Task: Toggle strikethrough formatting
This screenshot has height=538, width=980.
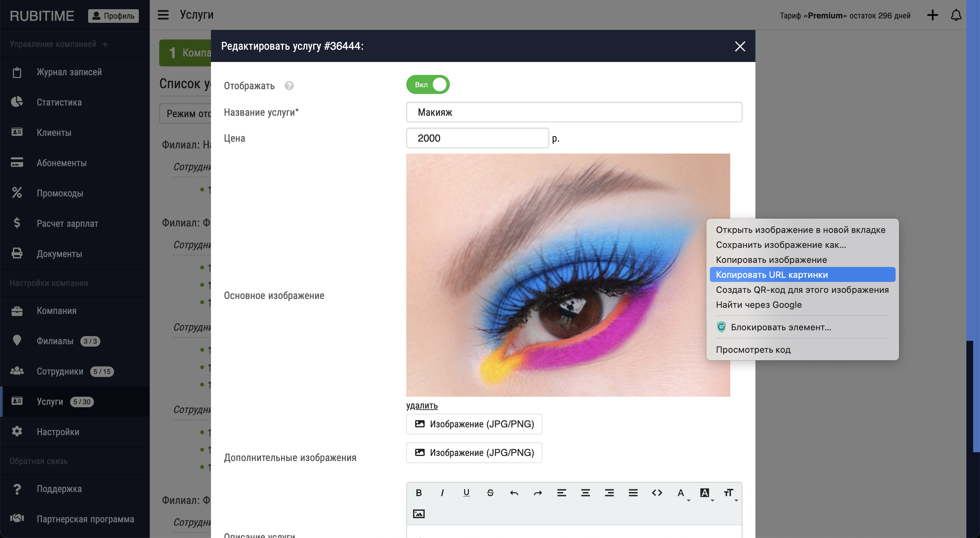Action: tap(490, 493)
